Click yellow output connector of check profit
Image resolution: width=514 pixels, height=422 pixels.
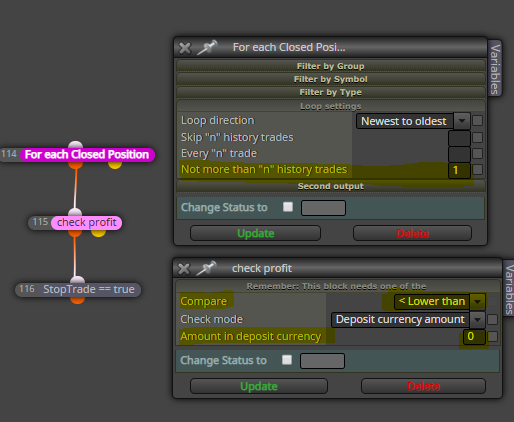click(98, 233)
